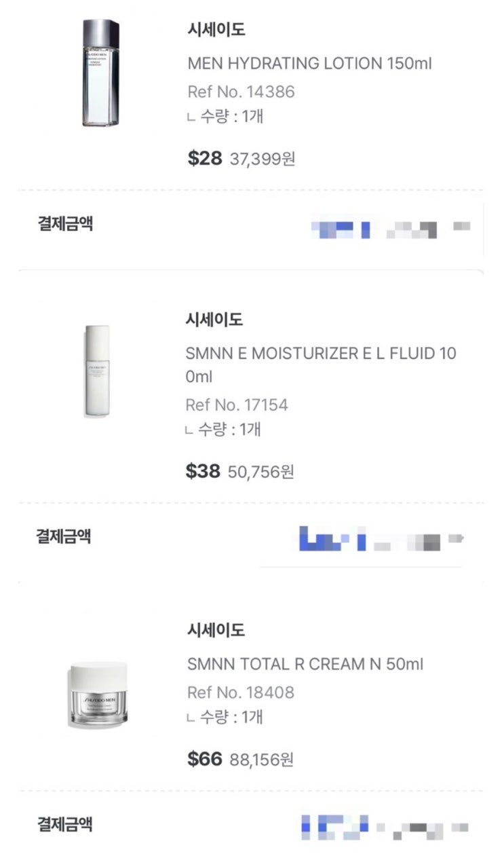Select the $66 price
This screenshot has height=854, width=504.
pyautogui.click(x=204, y=759)
